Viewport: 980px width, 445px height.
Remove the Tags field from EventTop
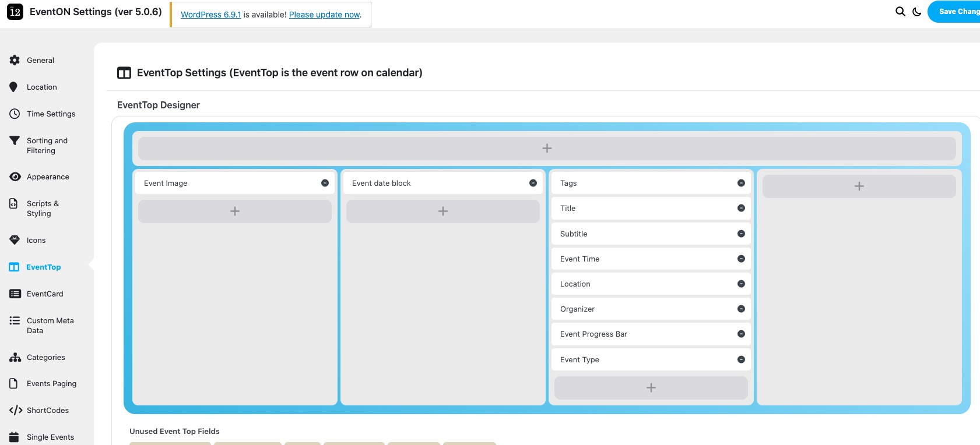[x=741, y=183]
